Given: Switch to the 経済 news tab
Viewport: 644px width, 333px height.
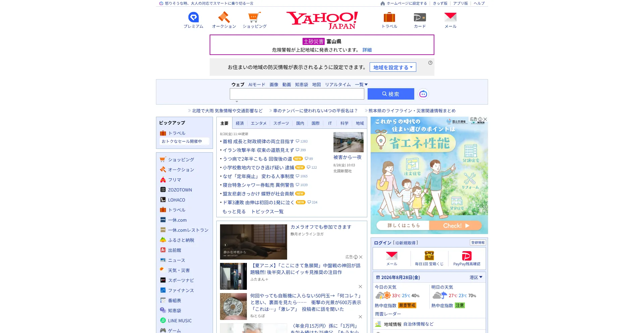Looking at the screenshot, I should point(240,123).
